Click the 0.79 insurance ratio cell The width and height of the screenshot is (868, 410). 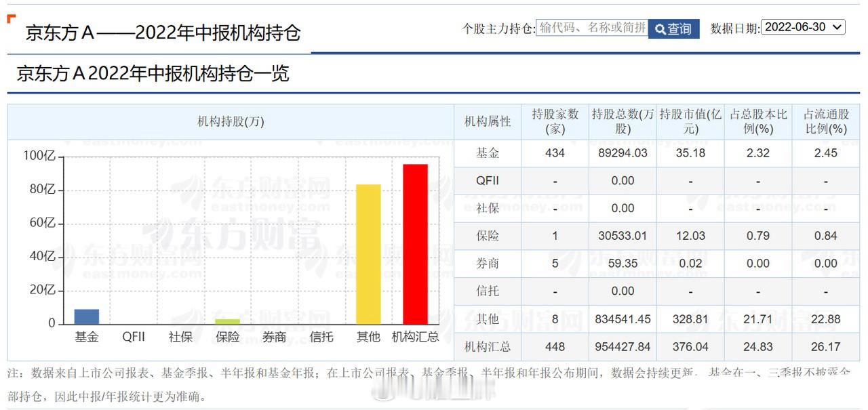click(758, 236)
